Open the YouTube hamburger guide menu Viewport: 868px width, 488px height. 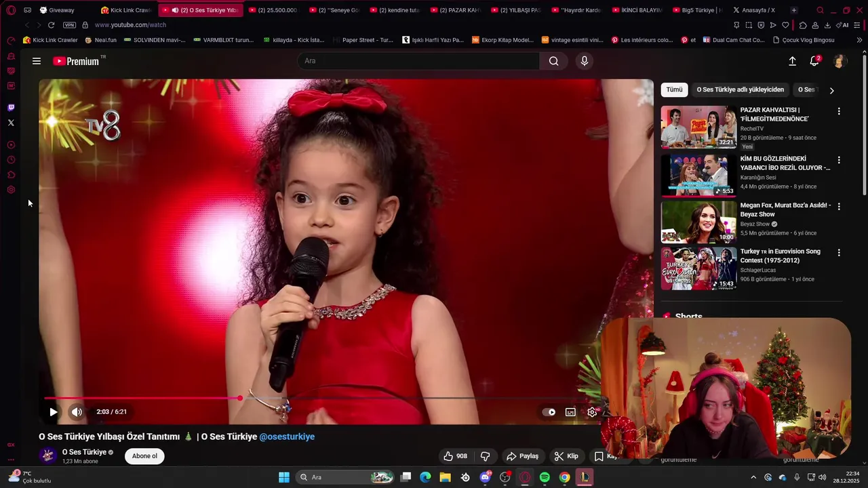click(37, 61)
